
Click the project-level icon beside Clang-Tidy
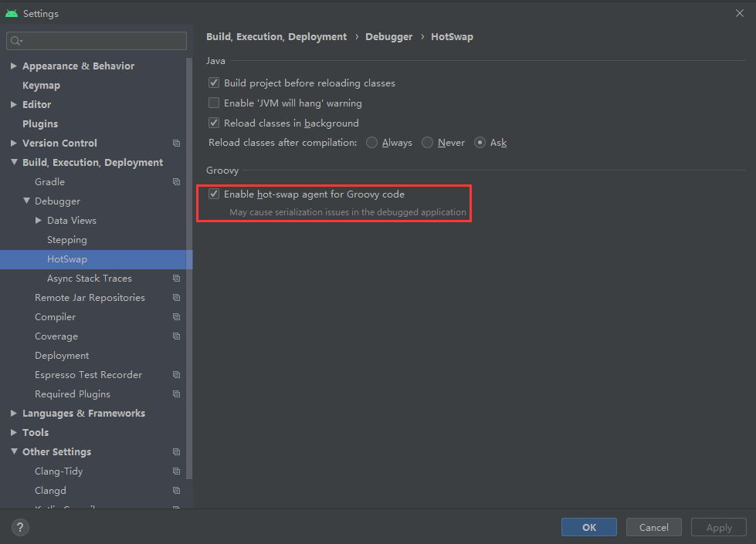177,471
